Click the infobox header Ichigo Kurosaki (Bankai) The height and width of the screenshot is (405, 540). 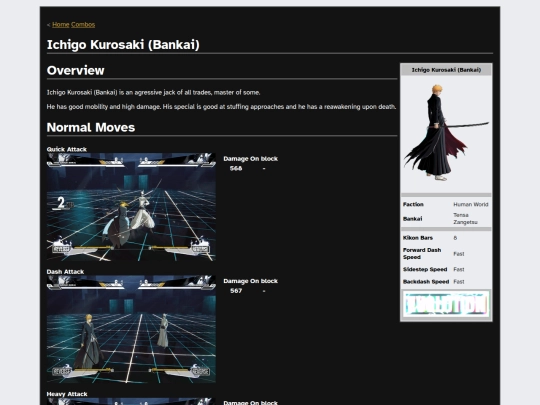click(x=446, y=70)
